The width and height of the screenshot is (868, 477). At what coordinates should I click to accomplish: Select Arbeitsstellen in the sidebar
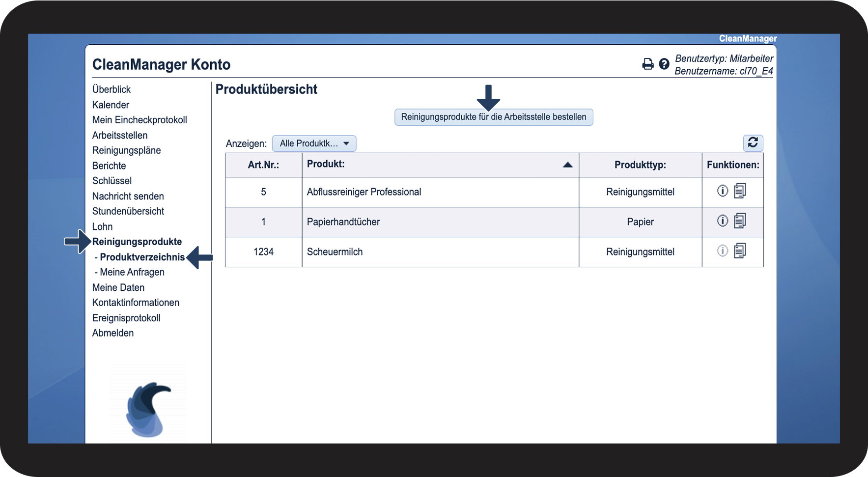point(120,135)
